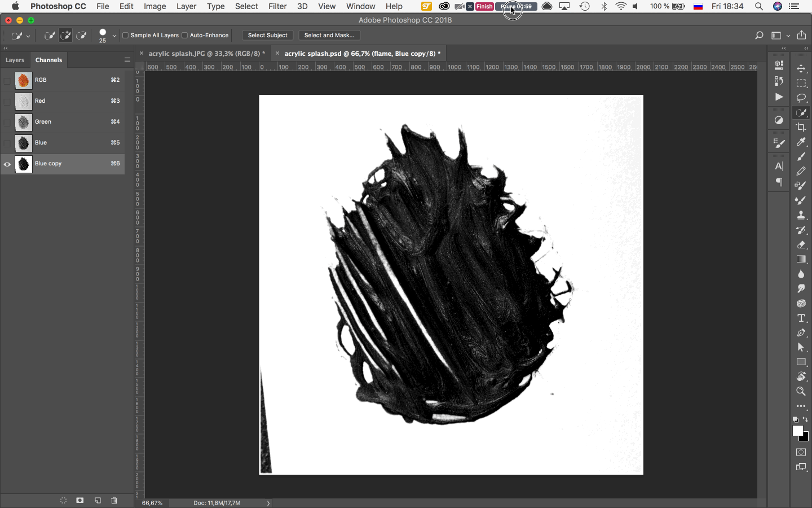812x508 pixels.
Task: Open the Adjustments panel icon
Action: pos(779,120)
